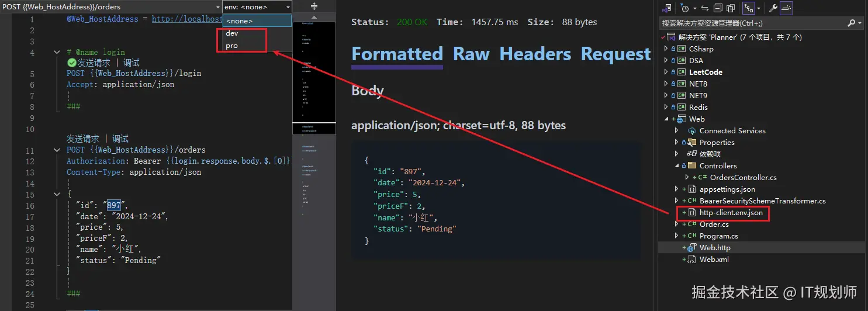Expand the NET8 project node
This screenshot has width=868, height=311.
point(666,84)
